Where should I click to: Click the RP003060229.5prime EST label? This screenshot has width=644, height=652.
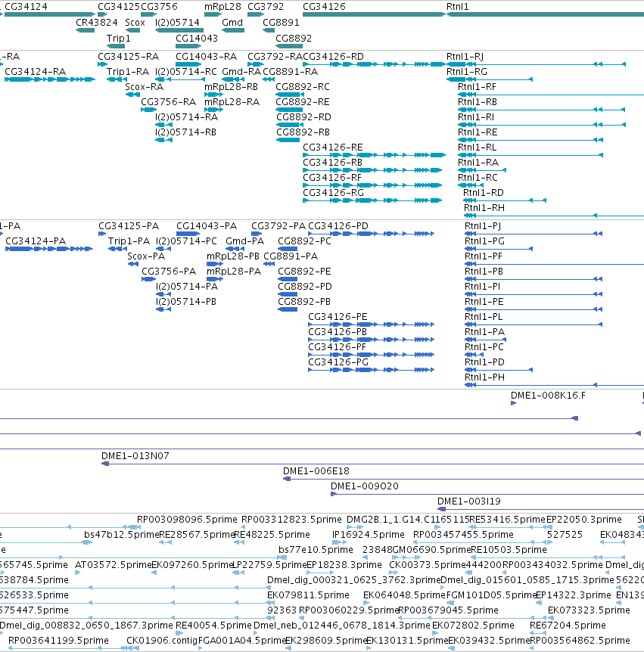pyautogui.click(x=349, y=610)
